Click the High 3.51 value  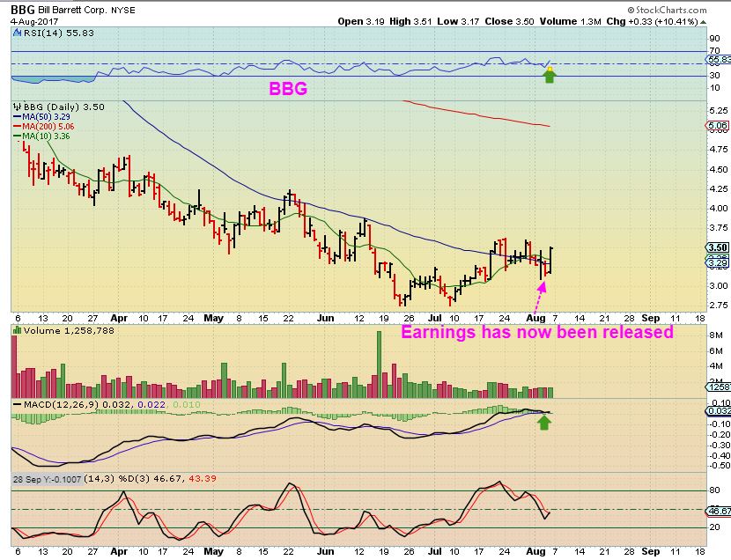(x=410, y=21)
